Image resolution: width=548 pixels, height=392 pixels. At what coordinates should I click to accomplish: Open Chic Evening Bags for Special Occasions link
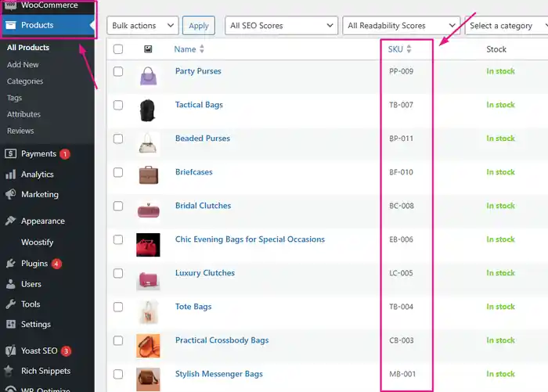pyautogui.click(x=250, y=239)
